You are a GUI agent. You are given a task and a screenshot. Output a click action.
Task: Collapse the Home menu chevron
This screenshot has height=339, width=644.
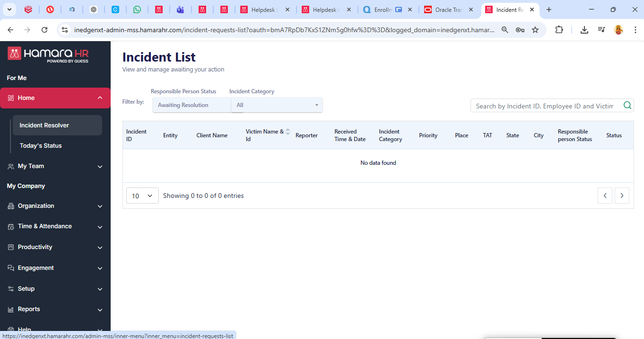point(100,98)
